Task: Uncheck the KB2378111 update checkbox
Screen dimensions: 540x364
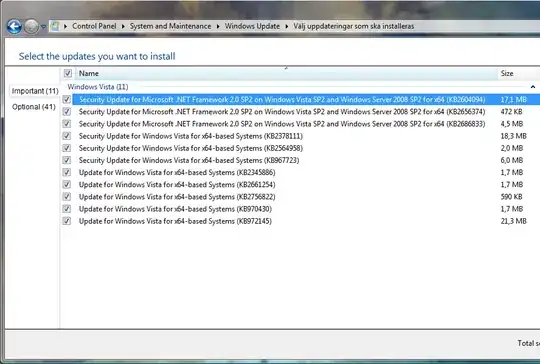Action: (67, 136)
